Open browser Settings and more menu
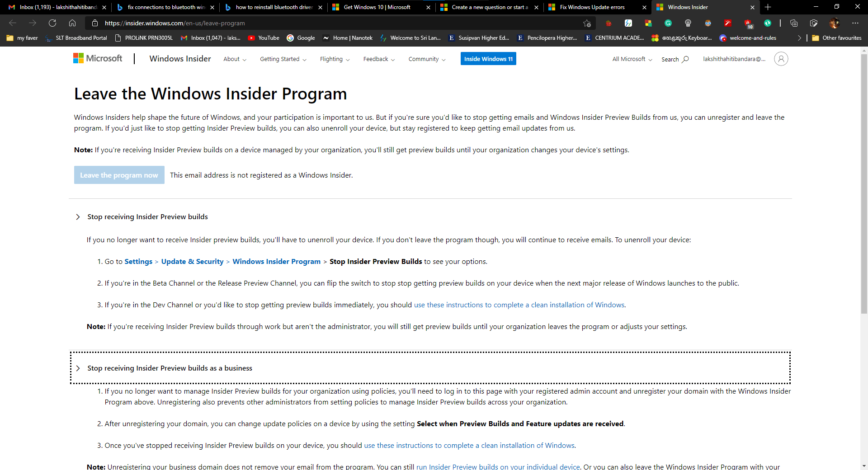The height and width of the screenshot is (470, 868). tap(855, 23)
